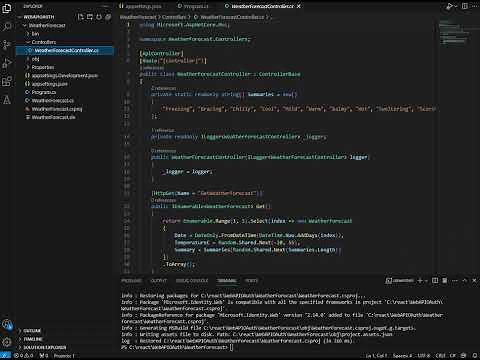The image size is (480, 360).
Task: Split the terminal panel
Action: tap(435, 281)
